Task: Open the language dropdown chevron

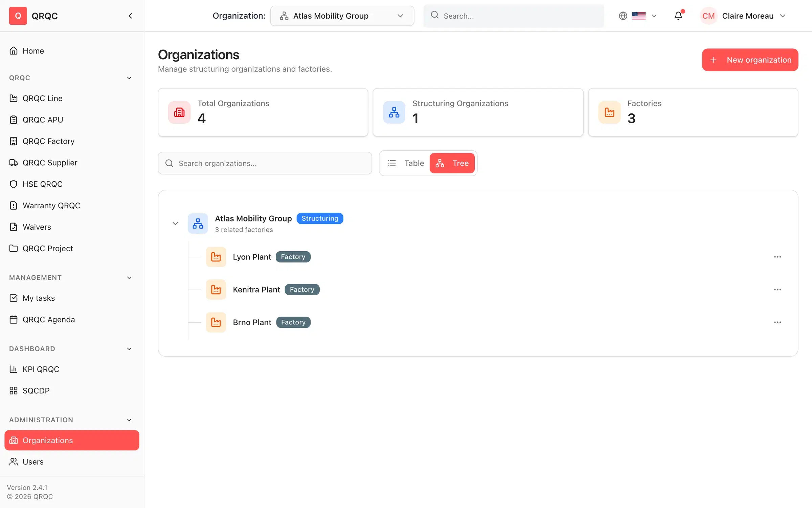Action: (x=654, y=16)
